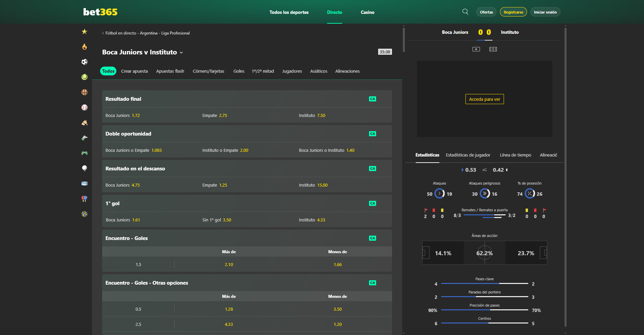
Task: Collapse the Resultado final market header
Action: (247, 99)
